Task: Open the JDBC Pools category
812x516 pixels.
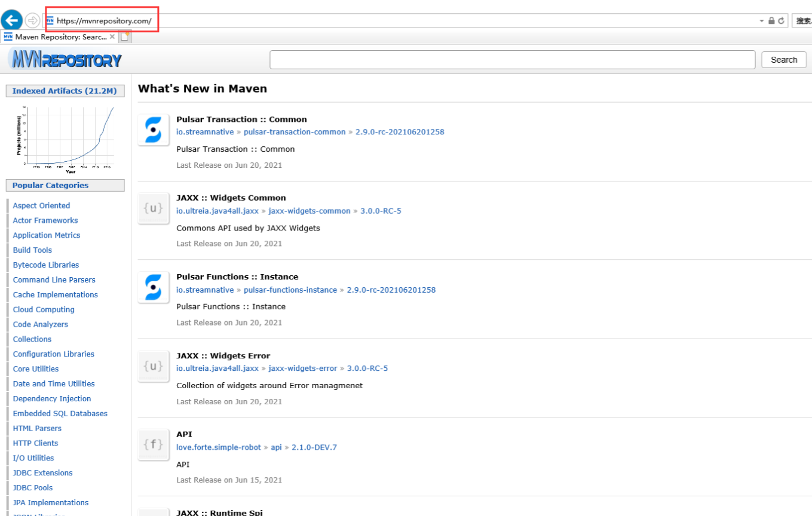Action: 33,488
